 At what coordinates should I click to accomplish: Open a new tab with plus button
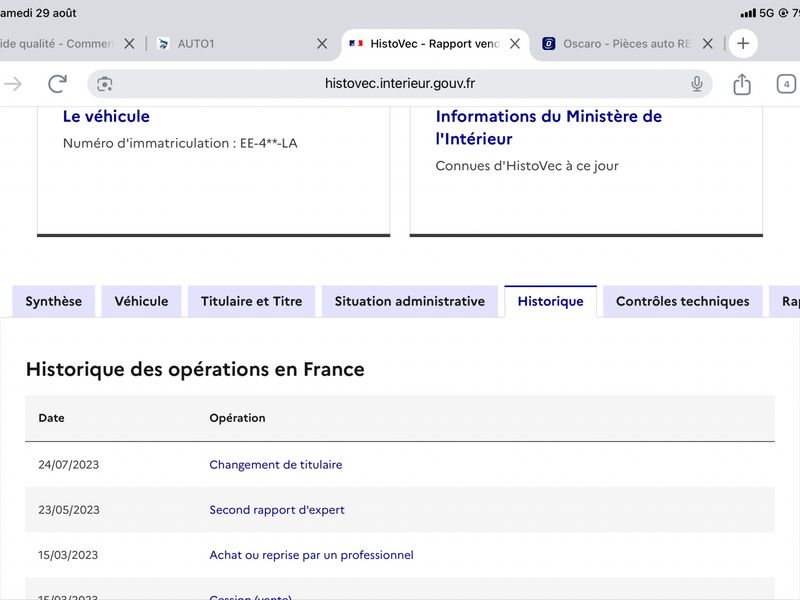tap(743, 43)
